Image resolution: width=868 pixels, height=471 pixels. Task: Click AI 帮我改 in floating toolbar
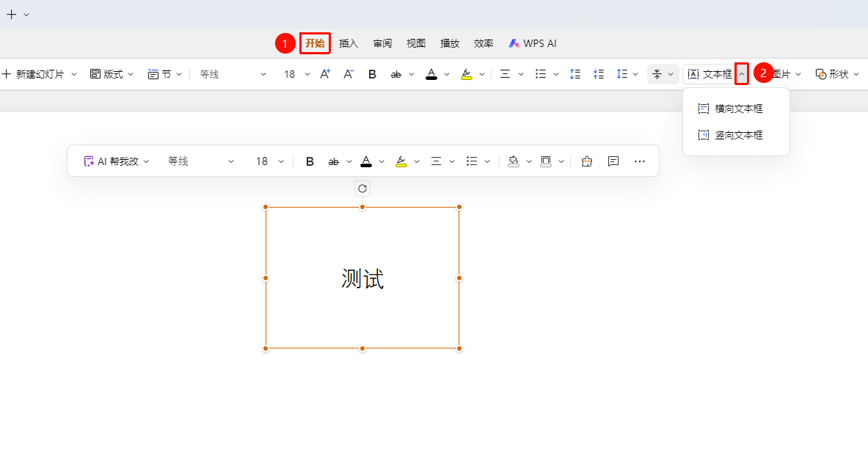click(116, 161)
